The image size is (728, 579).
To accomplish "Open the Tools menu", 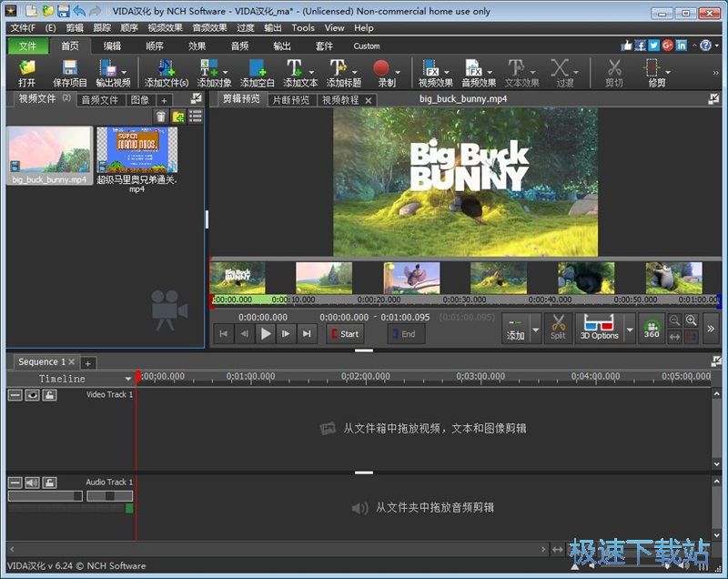I will click(x=303, y=28).
